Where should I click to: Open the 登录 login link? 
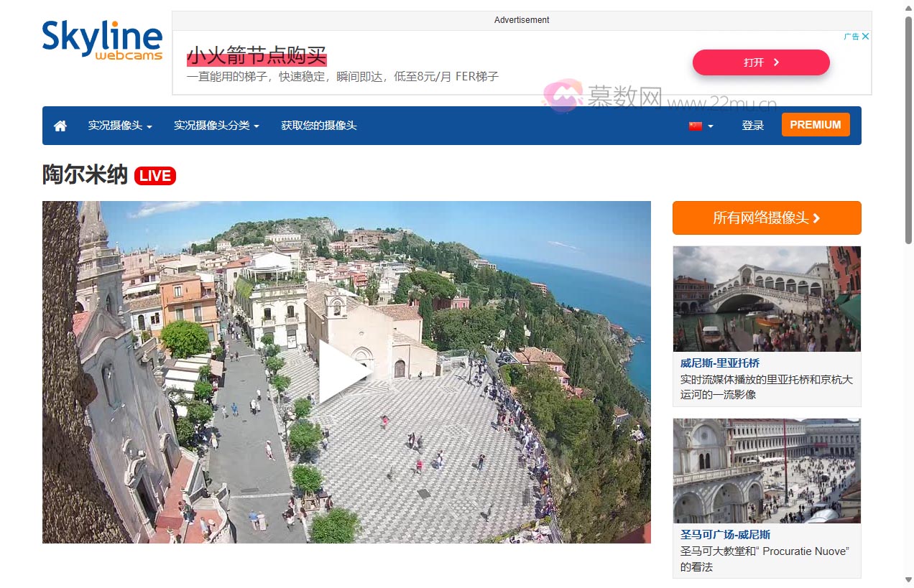point(752,125)
